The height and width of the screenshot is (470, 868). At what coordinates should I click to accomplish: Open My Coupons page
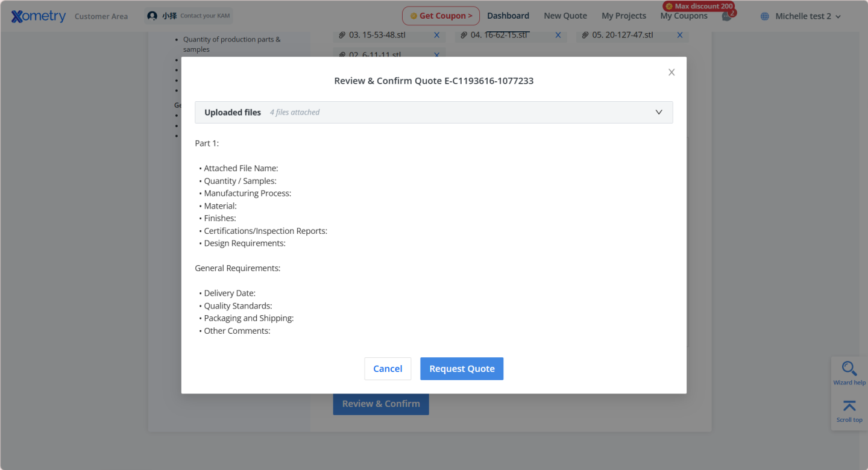pos(684,16)
